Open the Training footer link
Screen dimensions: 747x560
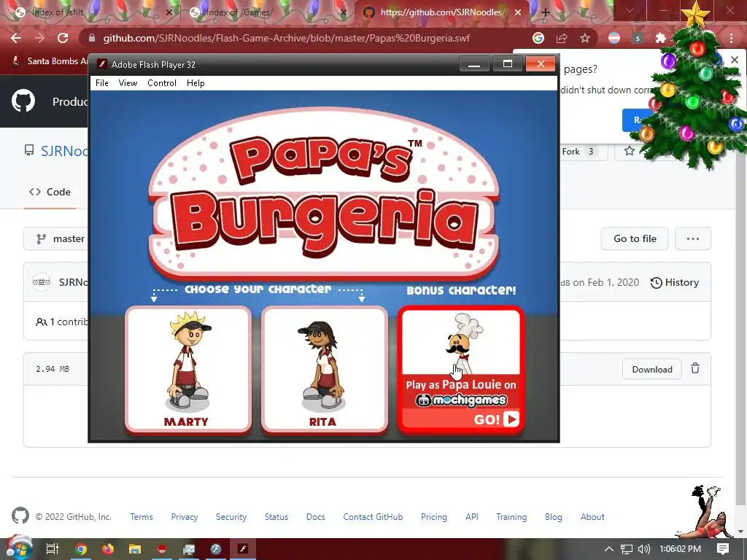[511, 517]
